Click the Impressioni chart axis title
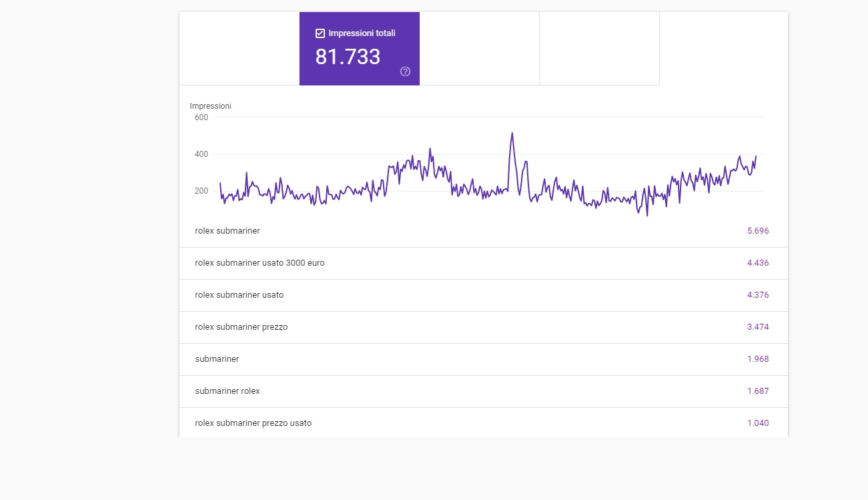 pos(210,105)
